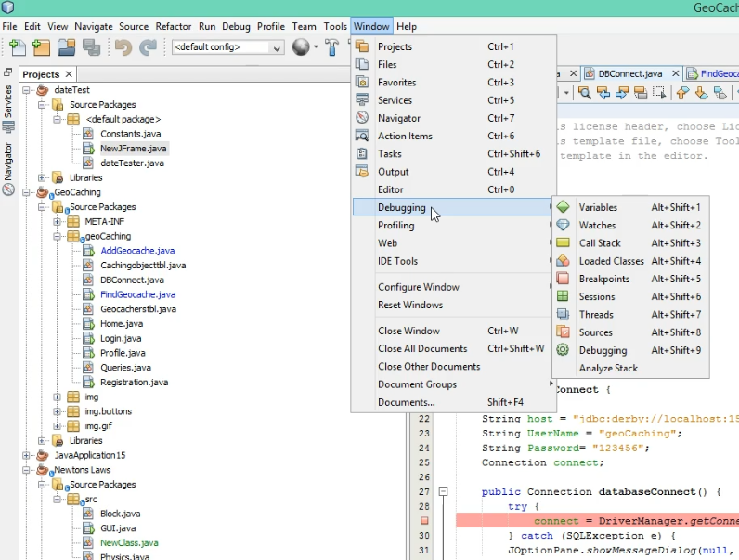Open the Web submenu in the Window menu

pyautogui.click(x=453, y=243)
